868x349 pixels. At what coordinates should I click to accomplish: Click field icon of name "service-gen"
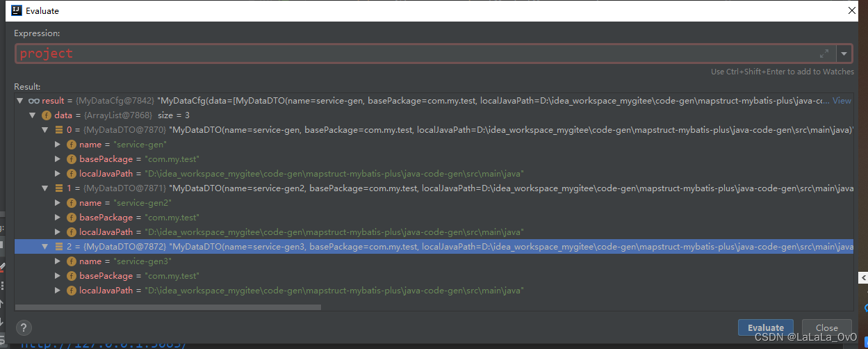72,145
